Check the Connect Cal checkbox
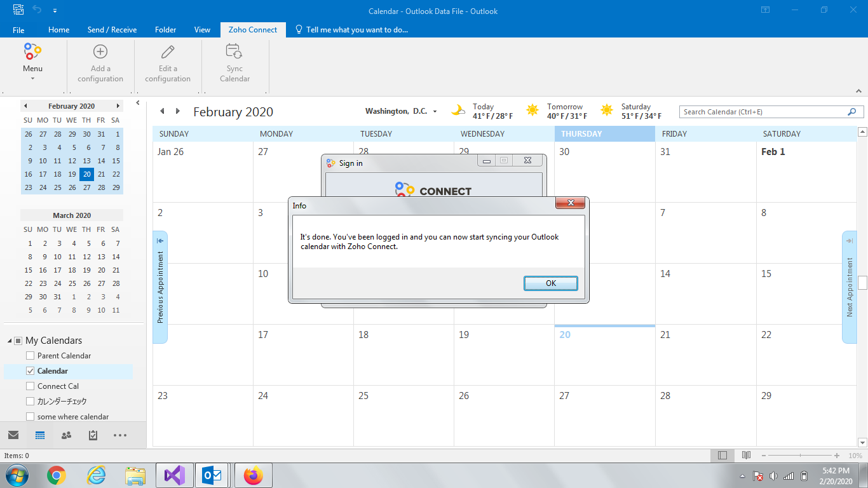868x488 pixels. tap(30, 386)
